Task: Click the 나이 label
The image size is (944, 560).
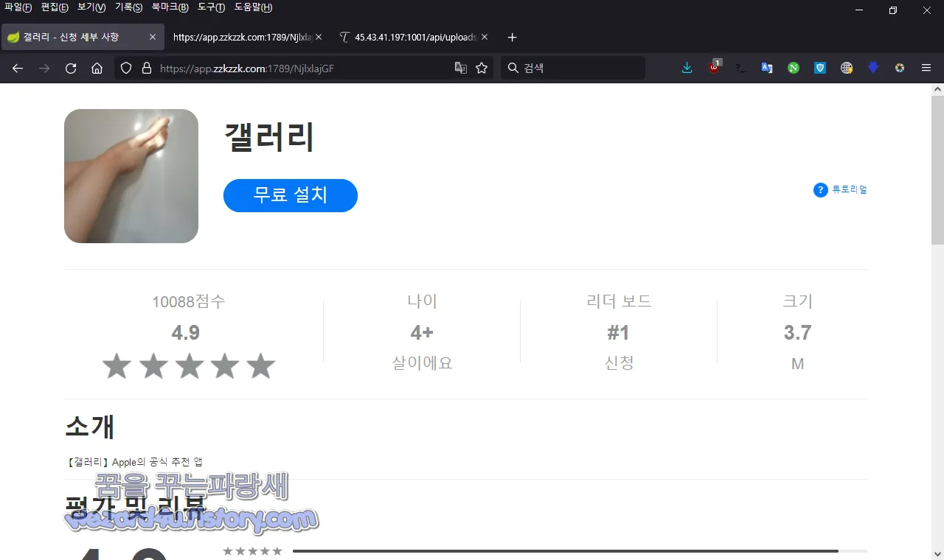Action: click(x=422, y=301)
